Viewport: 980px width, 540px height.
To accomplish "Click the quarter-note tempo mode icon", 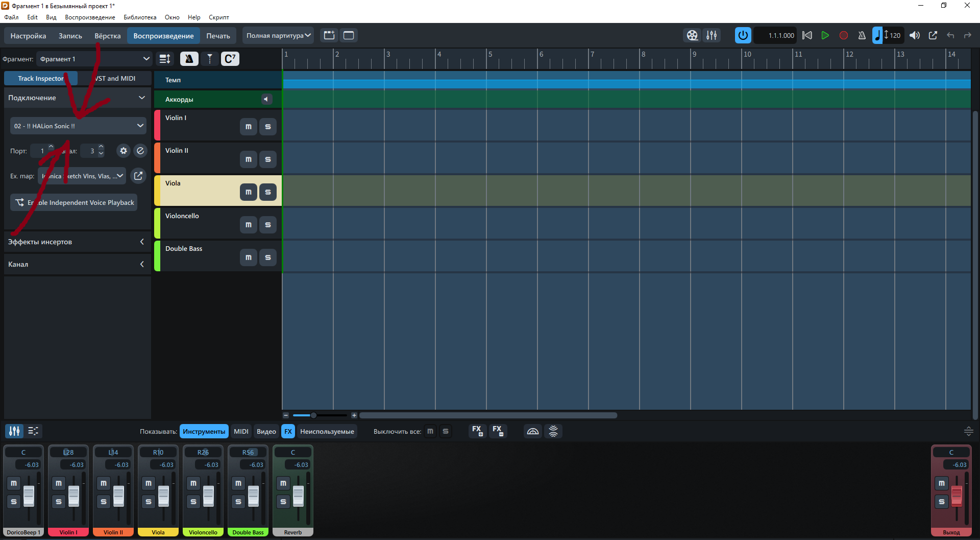I will point(877,35).
